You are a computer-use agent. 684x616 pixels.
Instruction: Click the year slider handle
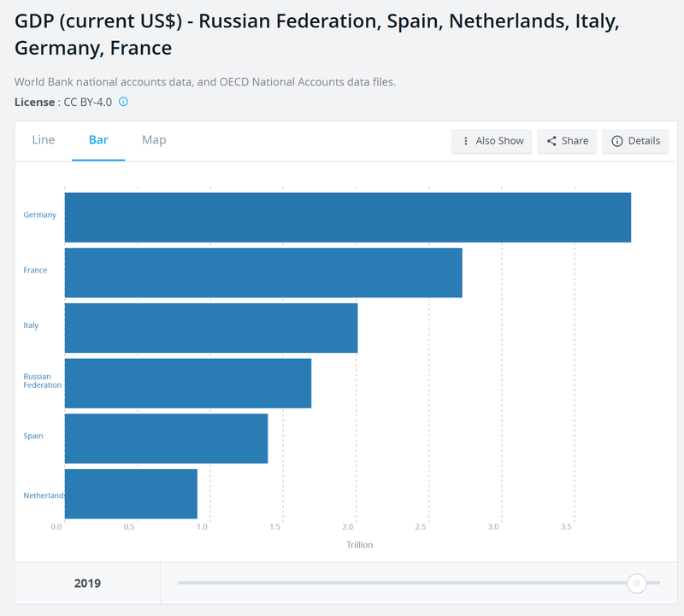636,584
